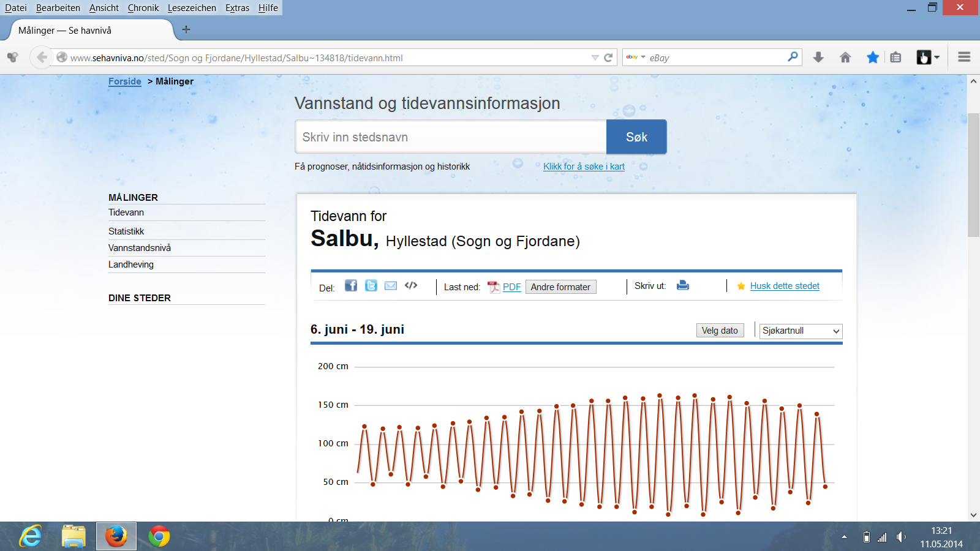
Task: Click the page vertical scrollbar thumb
Action: 973,174
